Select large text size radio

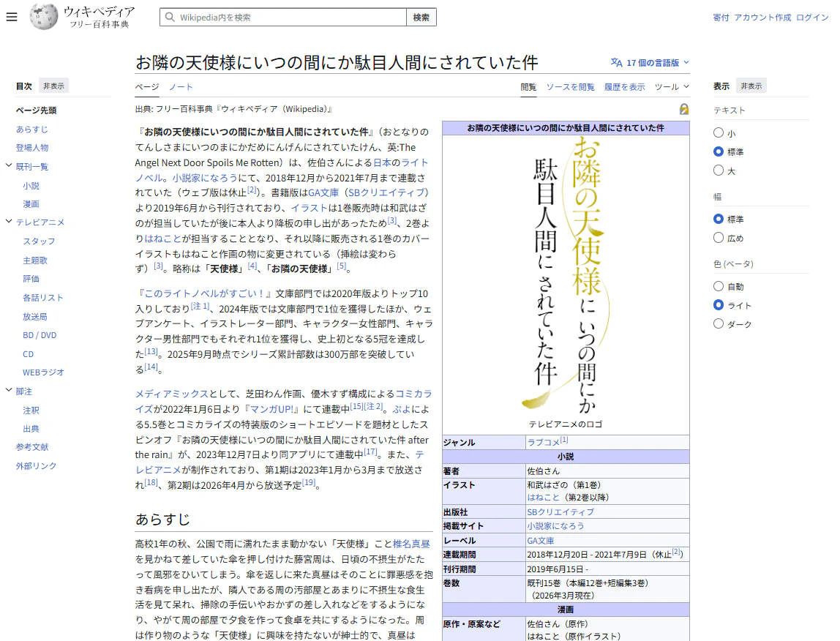click(x=719, y=170)
